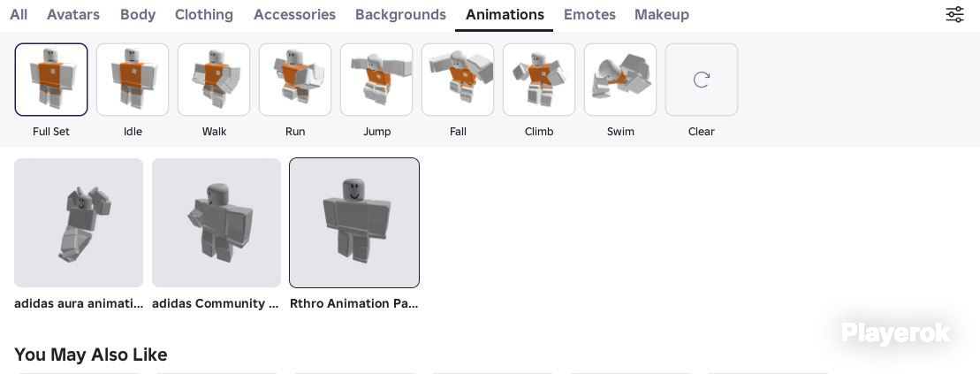Click the Clear label text
The height and width of the screenshot is (374, 980).
[702, 132]
